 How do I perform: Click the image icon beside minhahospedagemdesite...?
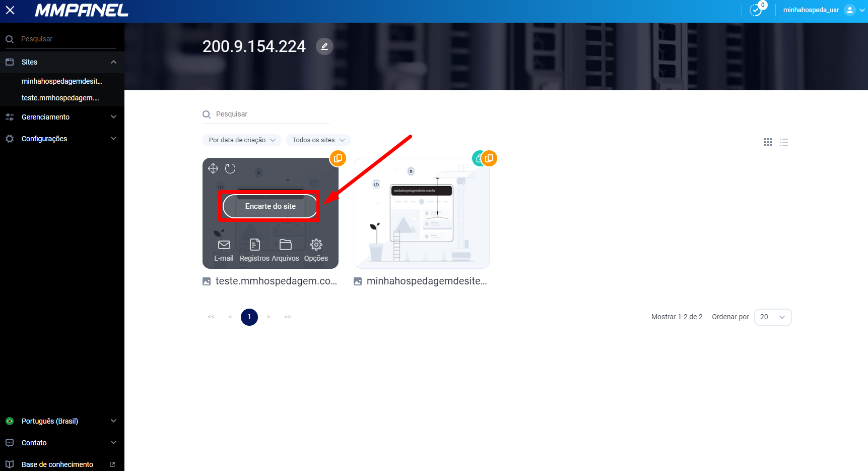click(358, 281)
